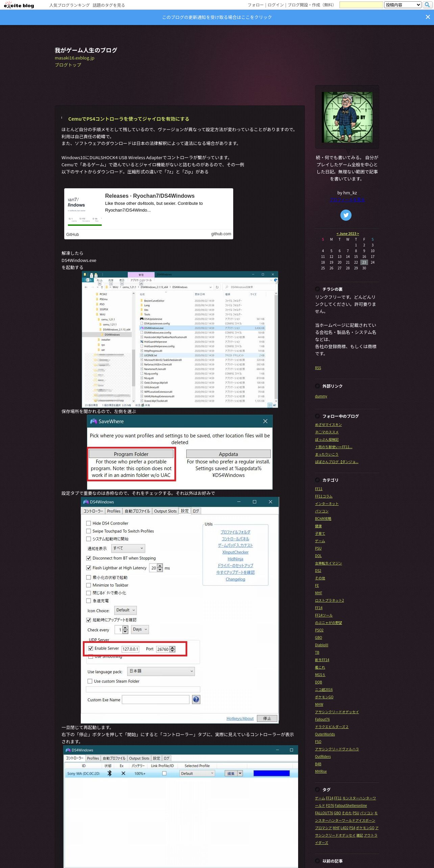This screenshot has height=868, width=434.
Task: Select Output Slots tab in DS4Windows settings window
Action: click(x=165, y=511)
